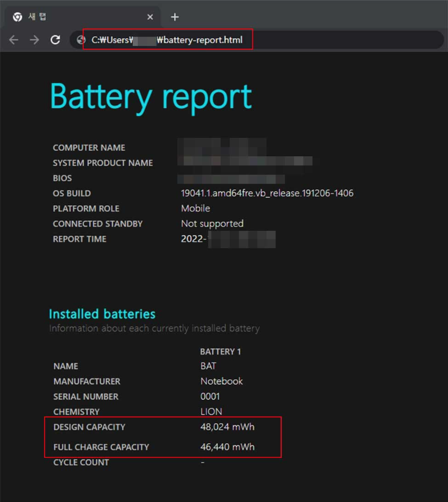Open a new tab with plus button
The image size is (448, 502).
pyautogui.click(x=175, y=17)
